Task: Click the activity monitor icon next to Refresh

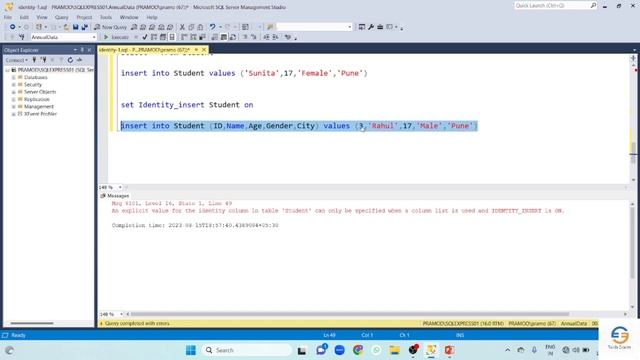Action: (x=80, y=60)
